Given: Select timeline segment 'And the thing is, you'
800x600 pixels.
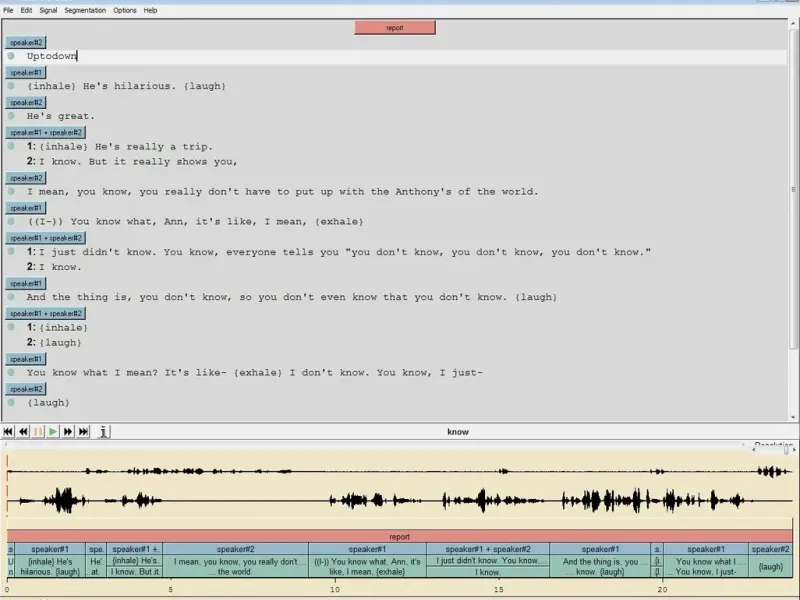Looking at the screenshot, I should click(600, 566).
